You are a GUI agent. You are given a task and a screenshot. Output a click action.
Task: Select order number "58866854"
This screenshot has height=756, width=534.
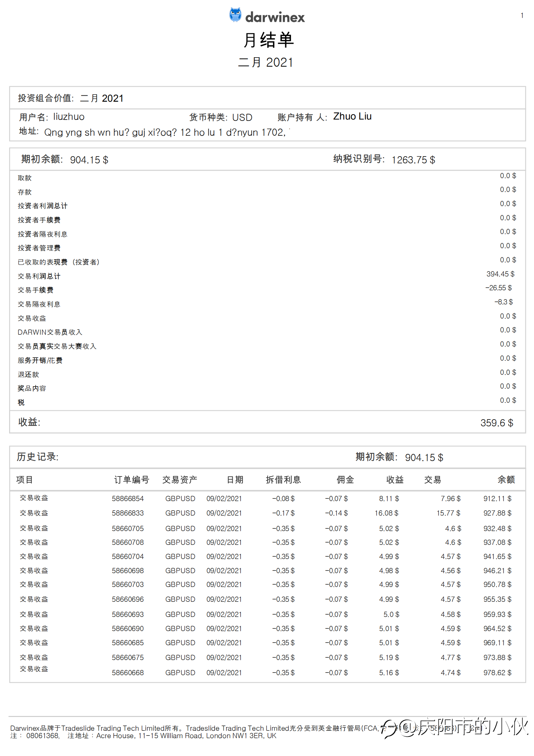(x=128, y=498)
